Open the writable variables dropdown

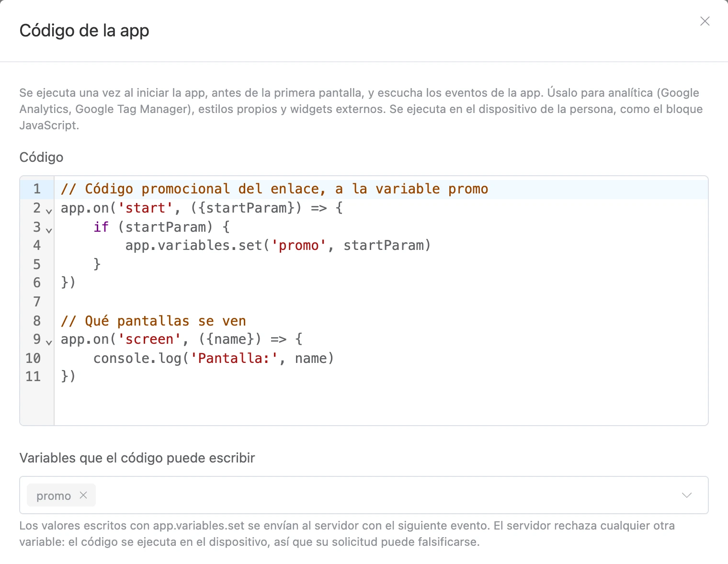[x=687, y=495]
